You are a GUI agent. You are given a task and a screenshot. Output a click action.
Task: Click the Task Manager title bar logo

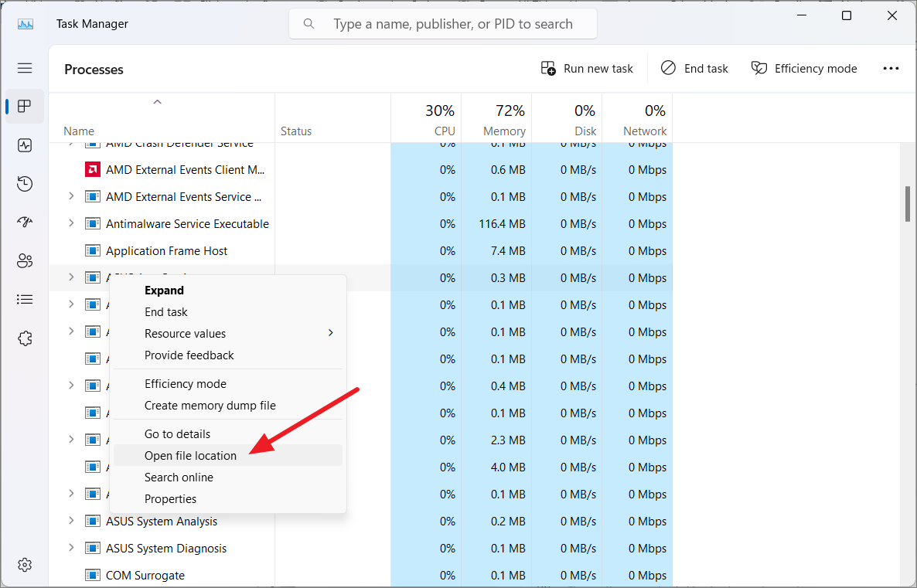click(x=26, y=23)
